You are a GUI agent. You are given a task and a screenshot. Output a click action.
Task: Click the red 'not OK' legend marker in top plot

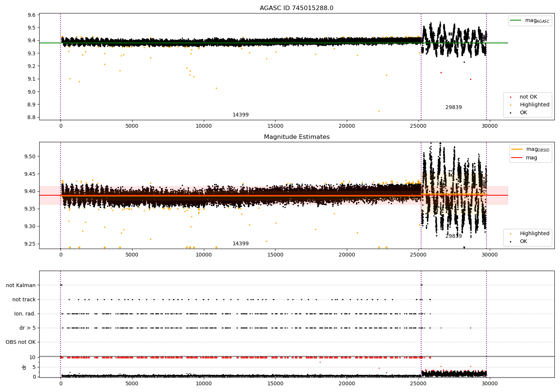click(510, 97)
